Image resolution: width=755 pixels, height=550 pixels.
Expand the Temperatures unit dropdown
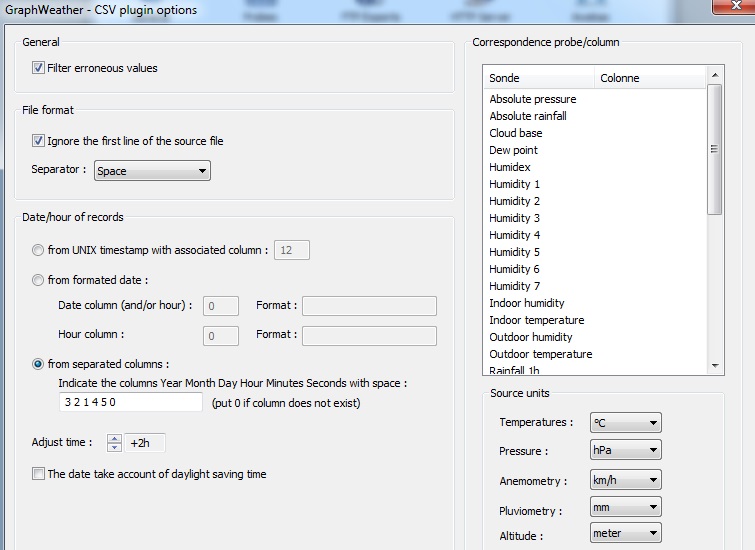625,423
